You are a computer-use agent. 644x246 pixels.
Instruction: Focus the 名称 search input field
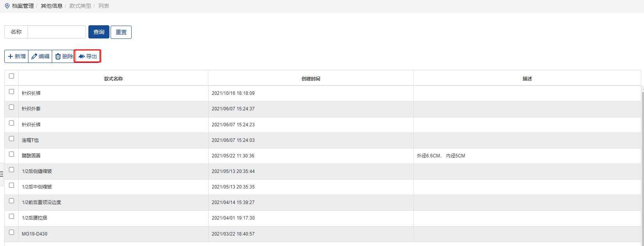[x=57, y=32]
